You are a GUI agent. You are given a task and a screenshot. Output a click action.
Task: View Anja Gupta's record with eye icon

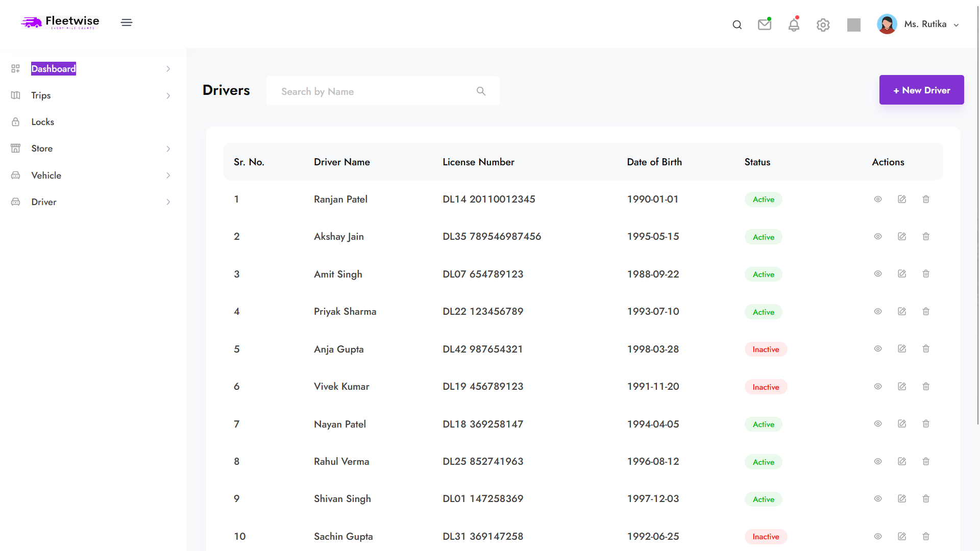pyautogui.click(x=878, y=349)
